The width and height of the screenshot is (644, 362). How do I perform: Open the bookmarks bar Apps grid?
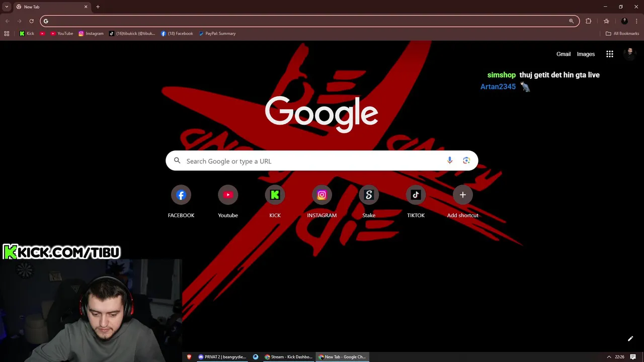click(x=7, y=34)
